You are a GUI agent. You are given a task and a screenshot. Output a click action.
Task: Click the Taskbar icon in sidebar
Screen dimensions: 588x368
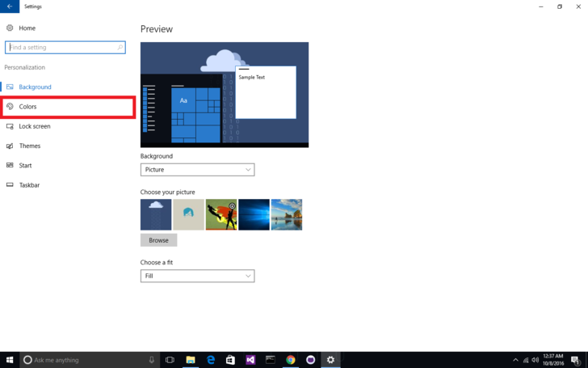click(x=10, y=184)
